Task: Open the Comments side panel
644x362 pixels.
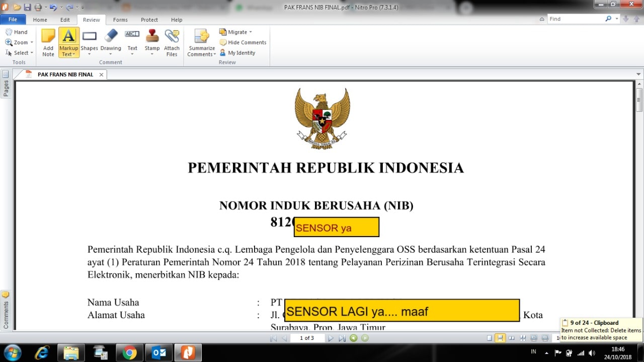Action: [6, 310]
